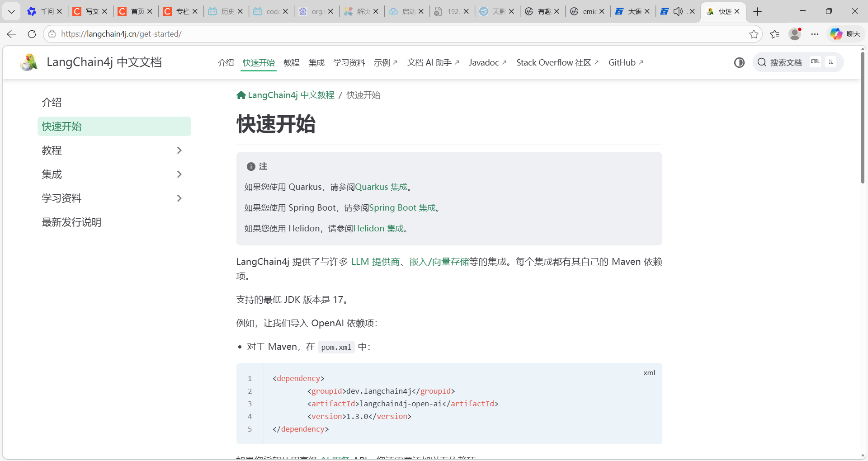Select 快速开始 in the sidebar
The width and height of the screenshot is (868, 461).
tap(114, 126)
